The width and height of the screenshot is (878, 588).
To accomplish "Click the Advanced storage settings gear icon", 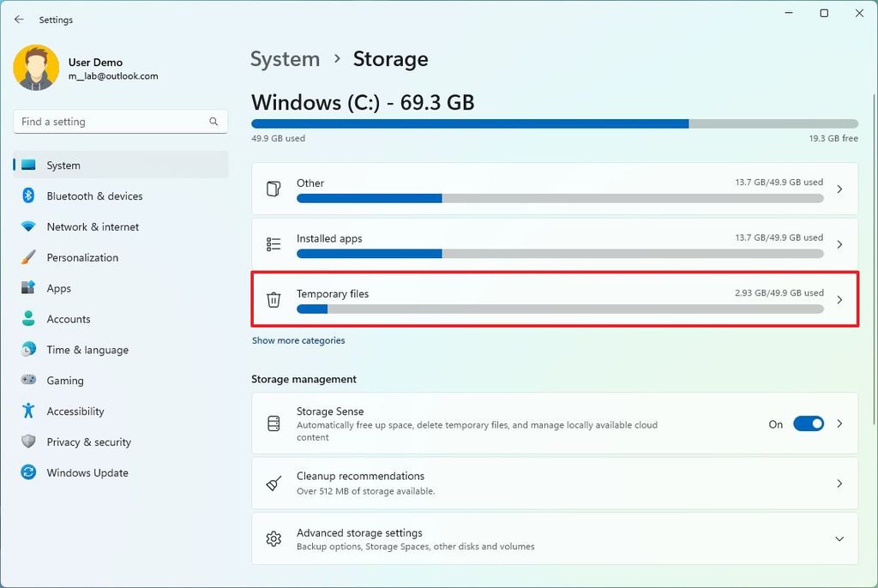I will click(x=274, y=538).
